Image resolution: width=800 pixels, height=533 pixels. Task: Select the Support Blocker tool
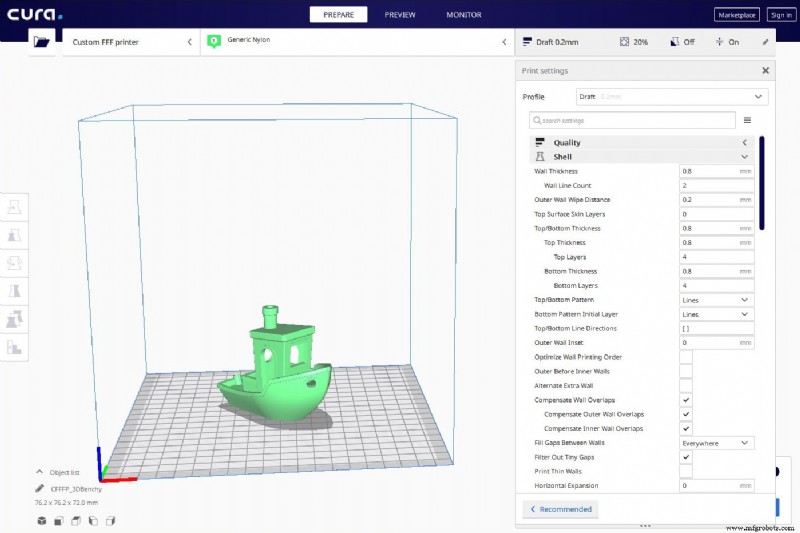pos(14,347)
